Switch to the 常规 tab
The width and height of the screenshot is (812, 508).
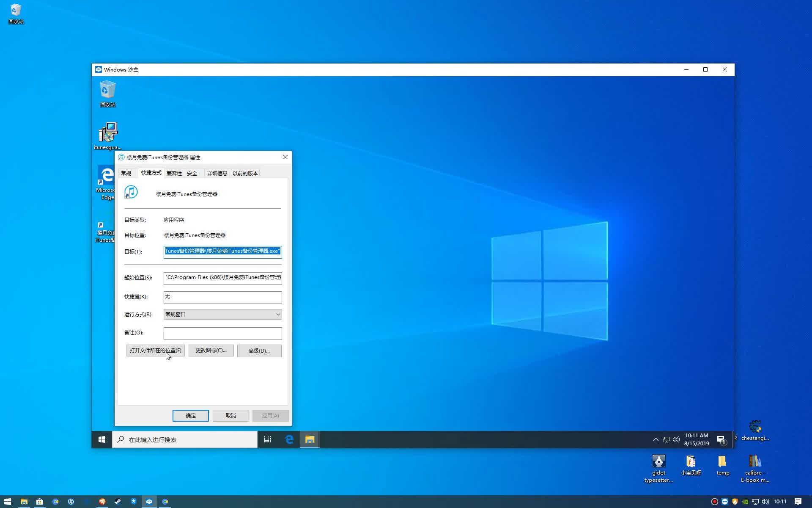[x=126, y=173]
